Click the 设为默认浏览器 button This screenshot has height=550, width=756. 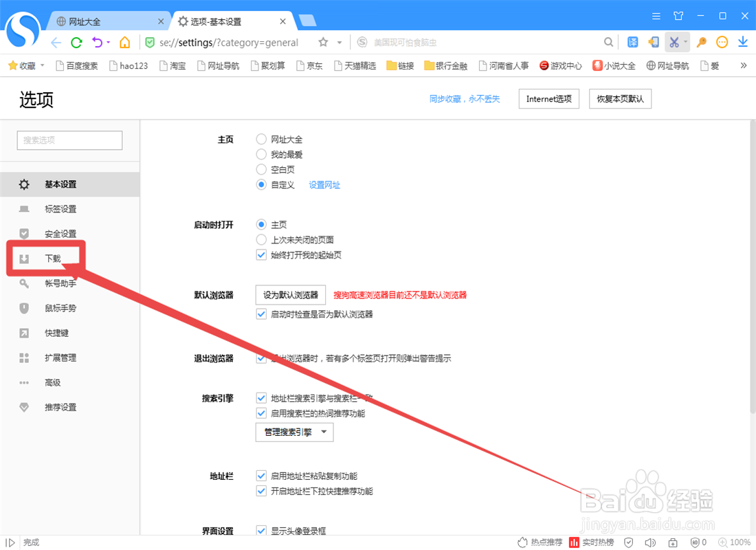click(290, 294)
